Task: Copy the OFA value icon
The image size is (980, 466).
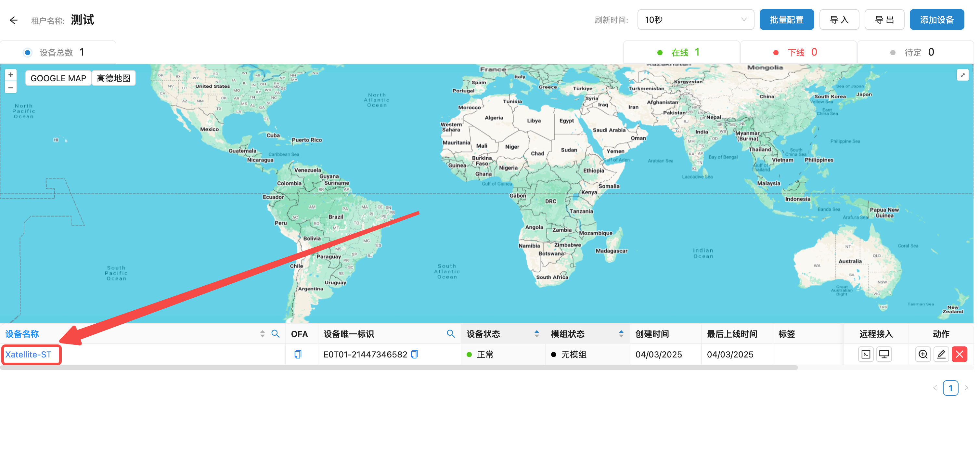Action: tap(298, 355)
